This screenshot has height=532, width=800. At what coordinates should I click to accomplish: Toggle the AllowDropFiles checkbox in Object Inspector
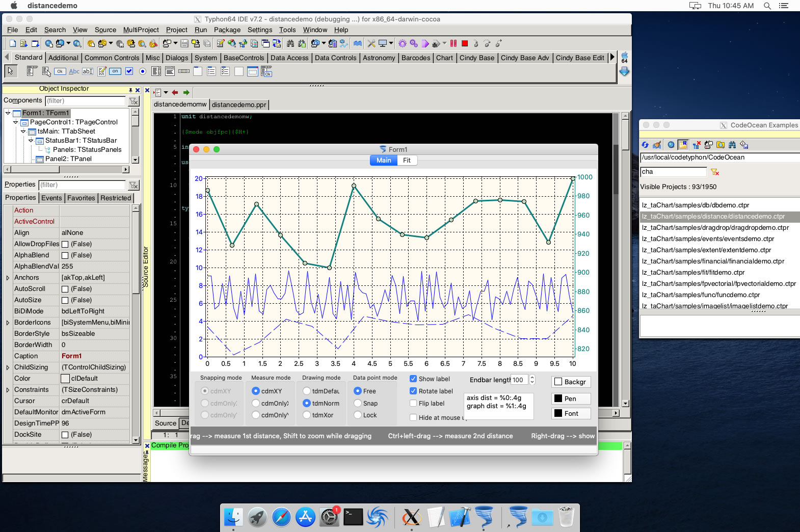click(65, 244)
